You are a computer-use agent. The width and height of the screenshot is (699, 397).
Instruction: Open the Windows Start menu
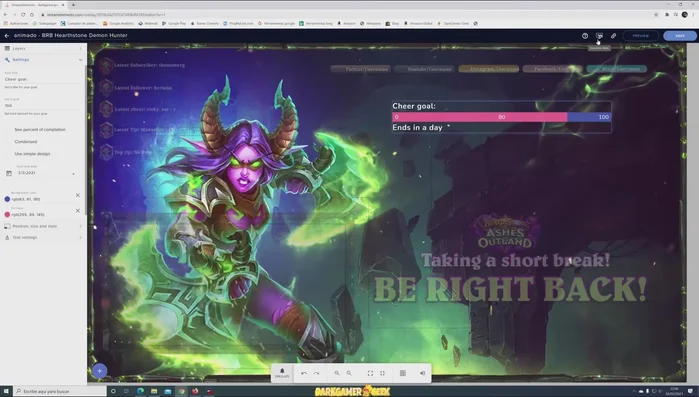pos(6,391)
